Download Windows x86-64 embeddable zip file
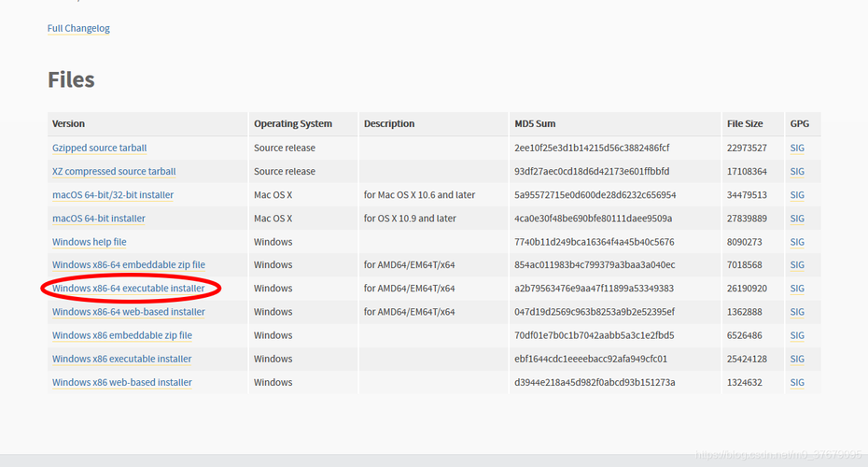The image size is (868, 467). (x=129, y=265)
